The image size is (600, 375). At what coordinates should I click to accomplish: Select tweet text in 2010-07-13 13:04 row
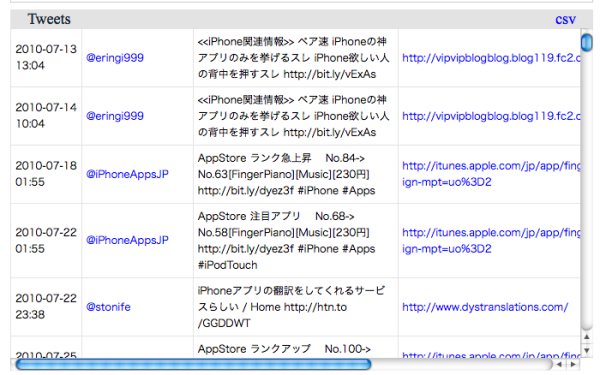293,58
